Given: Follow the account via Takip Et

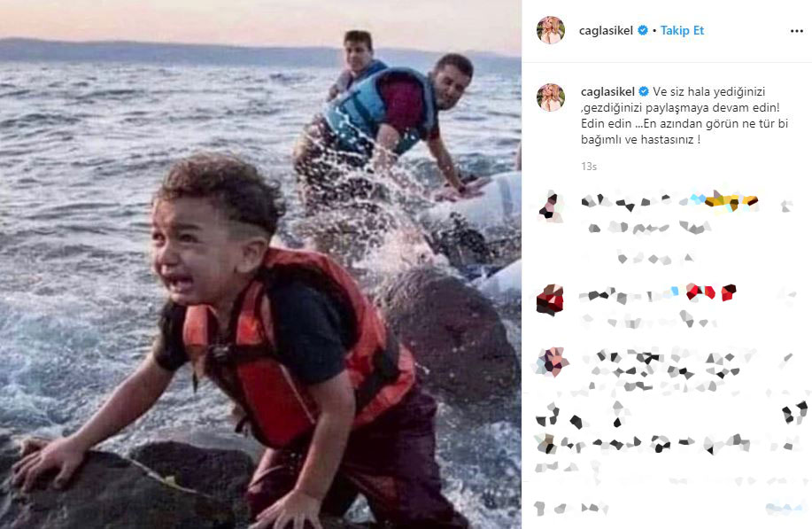Looking at the screenshot, I should click(682, 30).
